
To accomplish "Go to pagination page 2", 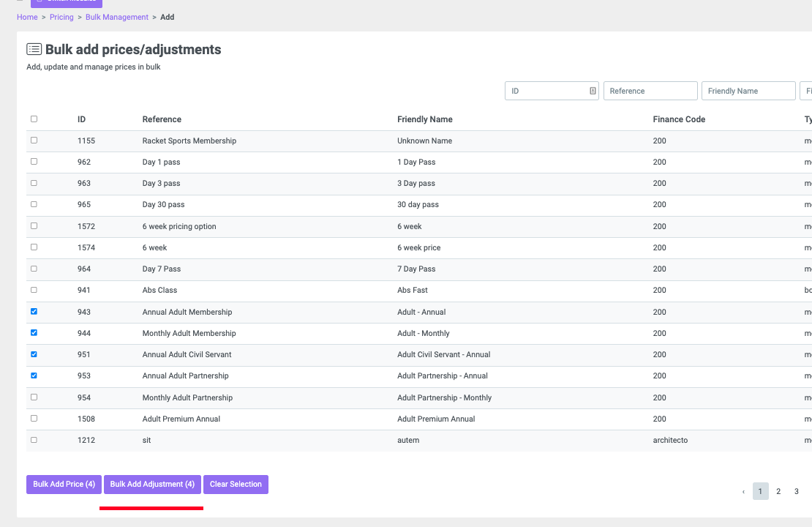I will coord(778,491).
